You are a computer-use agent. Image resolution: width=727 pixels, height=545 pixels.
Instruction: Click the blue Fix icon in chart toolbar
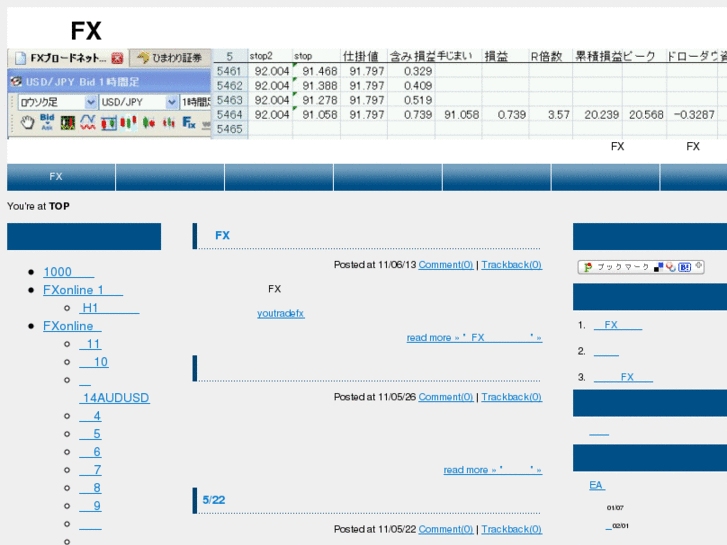tap(189, 122)
